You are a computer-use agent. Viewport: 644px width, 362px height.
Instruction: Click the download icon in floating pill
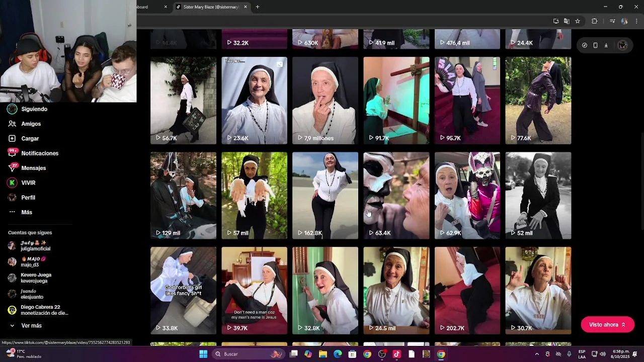coord(606,45)
